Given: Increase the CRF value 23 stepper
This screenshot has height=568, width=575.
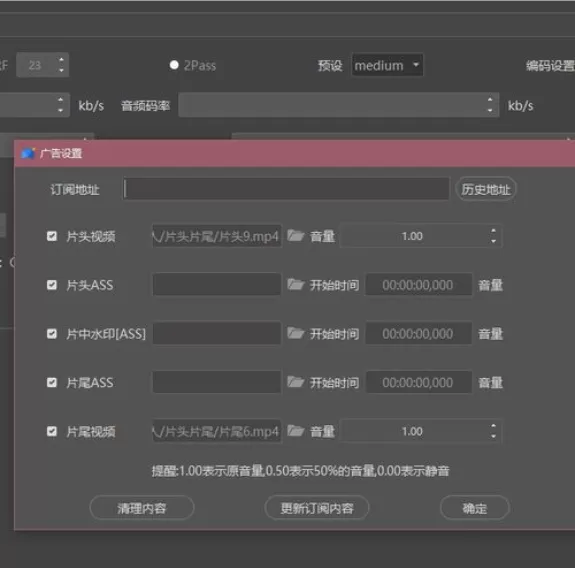Looking at the screenshot, I should click(x=61, y=60).
